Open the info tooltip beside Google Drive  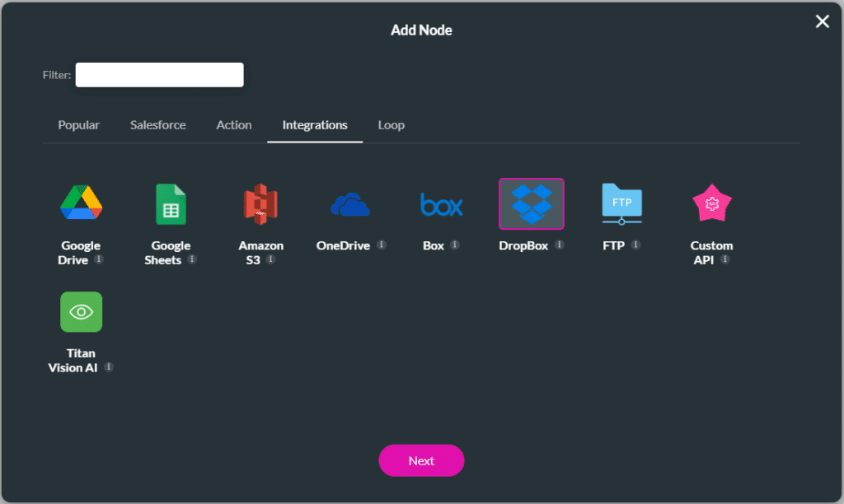point(99,259)
